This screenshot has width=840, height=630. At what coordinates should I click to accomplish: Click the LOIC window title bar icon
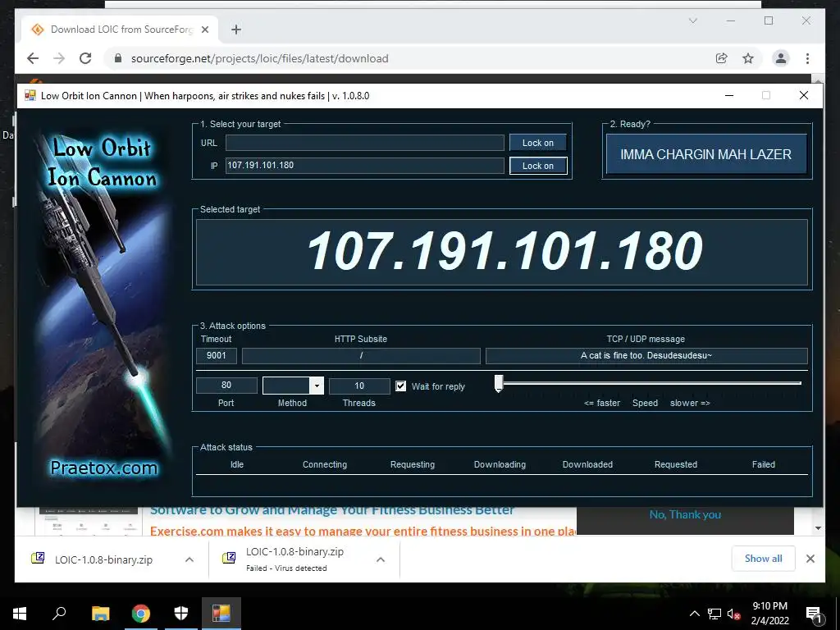pyautogui.click(x=30, y=95)
